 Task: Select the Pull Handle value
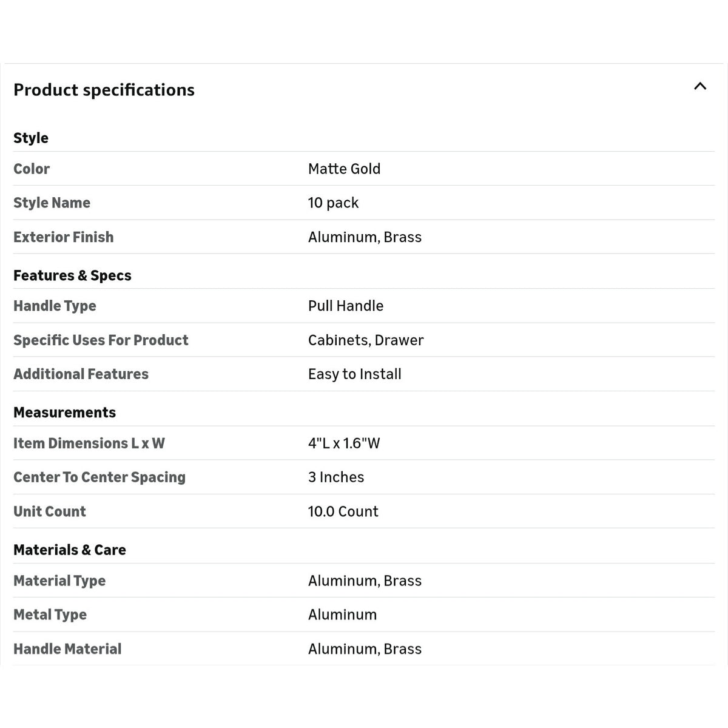tap(346, 306)
